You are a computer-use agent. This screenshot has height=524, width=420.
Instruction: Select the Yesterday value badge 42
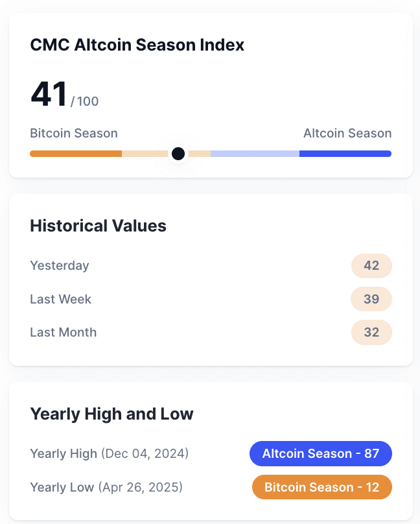371,266
